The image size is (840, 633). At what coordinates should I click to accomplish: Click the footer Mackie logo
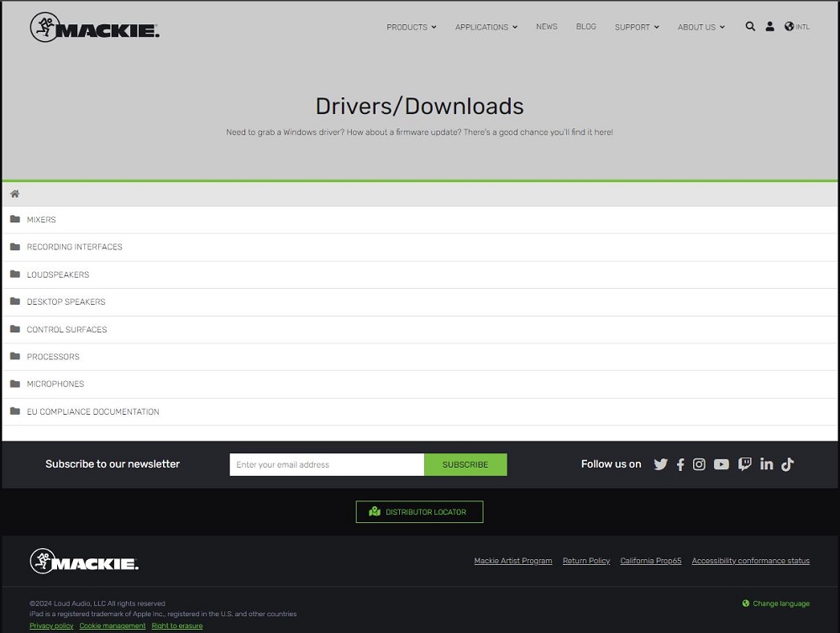click(x=84, y=562)
